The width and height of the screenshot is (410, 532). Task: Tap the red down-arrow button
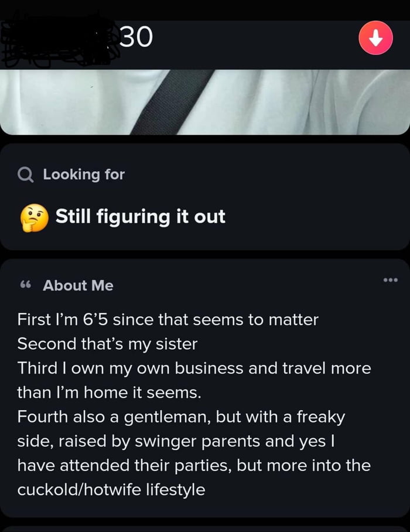(375, 38)
